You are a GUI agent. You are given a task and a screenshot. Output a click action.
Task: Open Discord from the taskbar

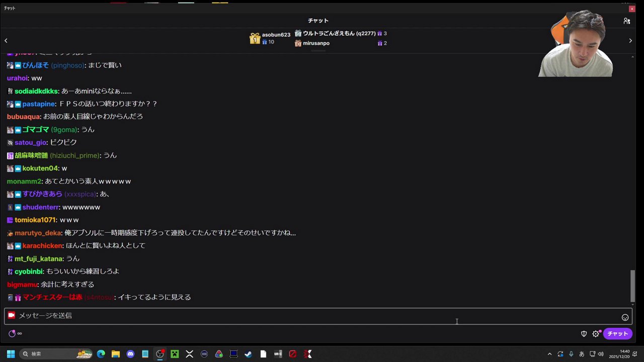(x=130, y=353)
